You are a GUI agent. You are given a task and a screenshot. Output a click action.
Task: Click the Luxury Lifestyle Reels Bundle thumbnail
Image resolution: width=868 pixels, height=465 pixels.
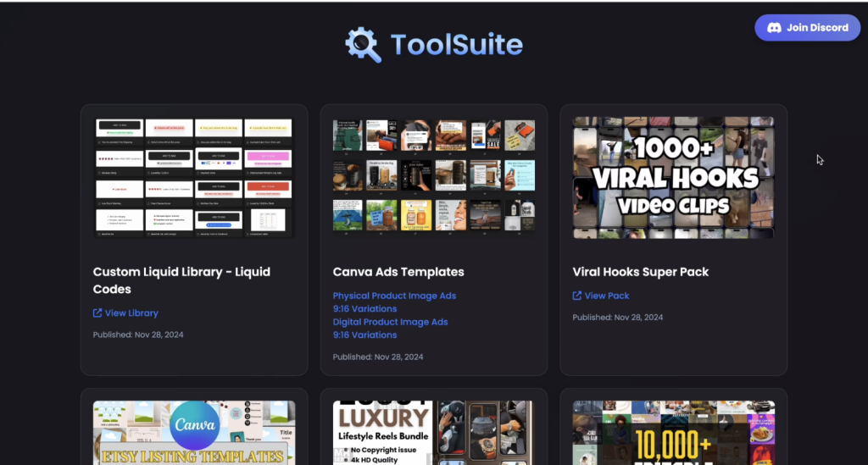pyautogui.click(x=433, y=433)
